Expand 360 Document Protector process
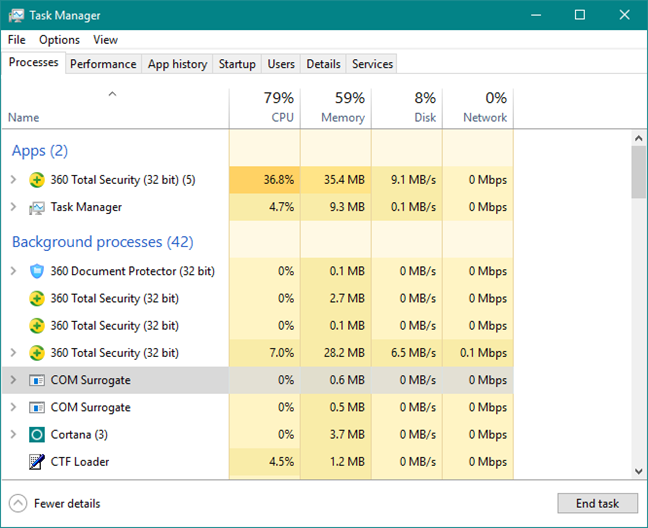The image size is (648, 528). point(13,271)
